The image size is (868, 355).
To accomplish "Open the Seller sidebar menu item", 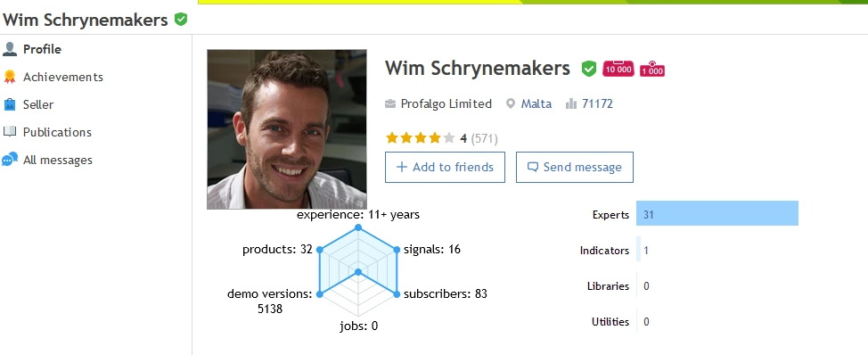I will [x=38, y=104].
